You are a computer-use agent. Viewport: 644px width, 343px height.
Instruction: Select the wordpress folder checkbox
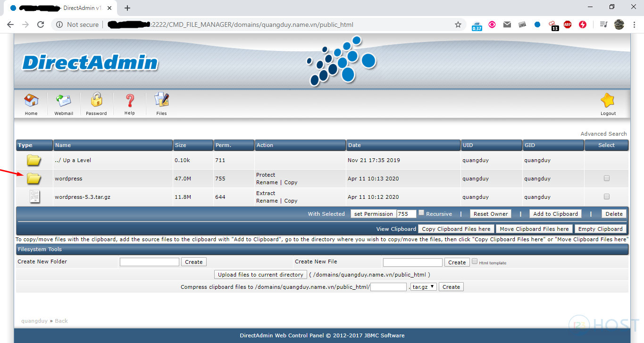(x=607, y=178)
